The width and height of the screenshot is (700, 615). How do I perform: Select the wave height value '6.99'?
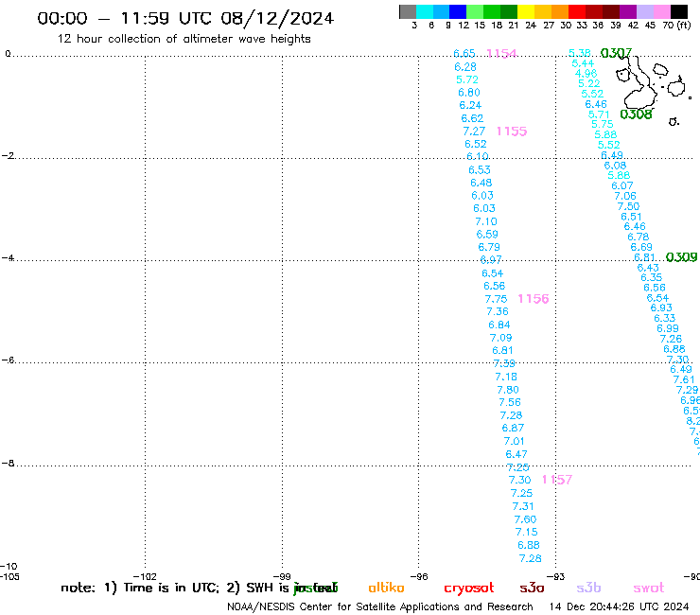tap(668, 328)
